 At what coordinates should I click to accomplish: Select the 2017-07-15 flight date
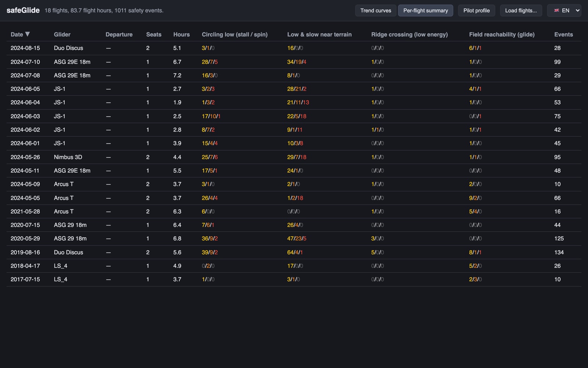click(25, 279)
